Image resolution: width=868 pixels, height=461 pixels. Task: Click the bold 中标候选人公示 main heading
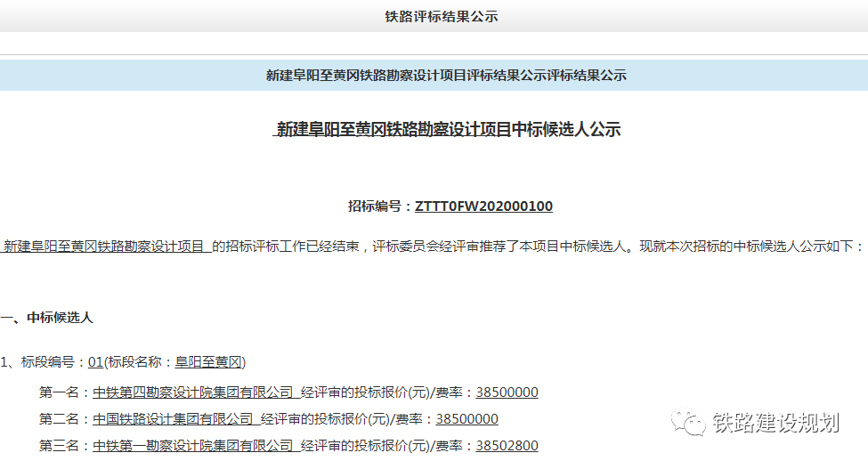coord(448,130)
